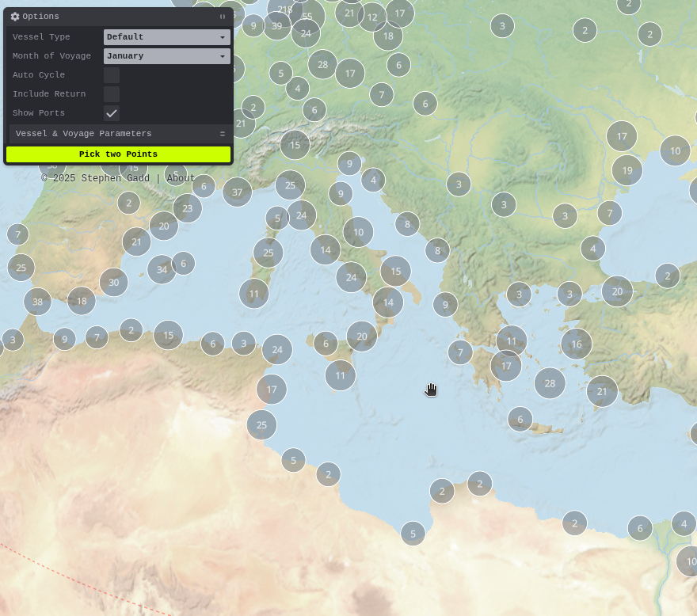Click the cluster marker numbered 218

click(284, 10)
